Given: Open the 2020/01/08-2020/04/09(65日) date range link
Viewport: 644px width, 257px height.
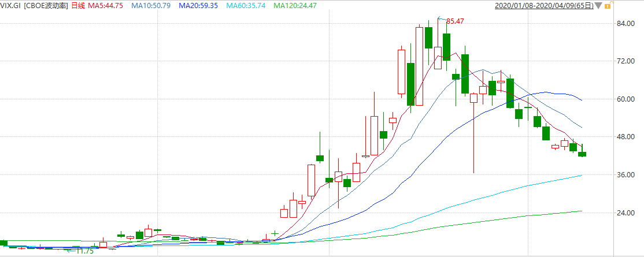Looking at the screenshot, I should click(544, 6).
